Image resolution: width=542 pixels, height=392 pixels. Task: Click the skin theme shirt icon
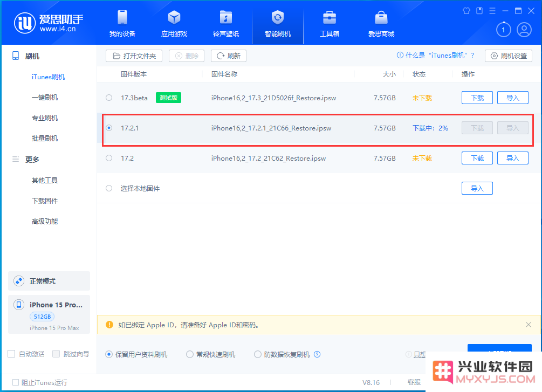(x=466, y=11)
